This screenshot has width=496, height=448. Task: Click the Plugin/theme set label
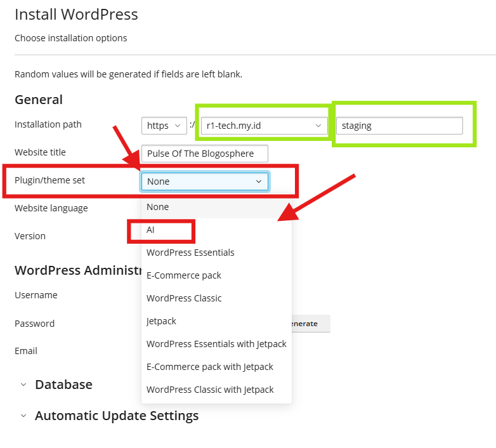(49, 180)
